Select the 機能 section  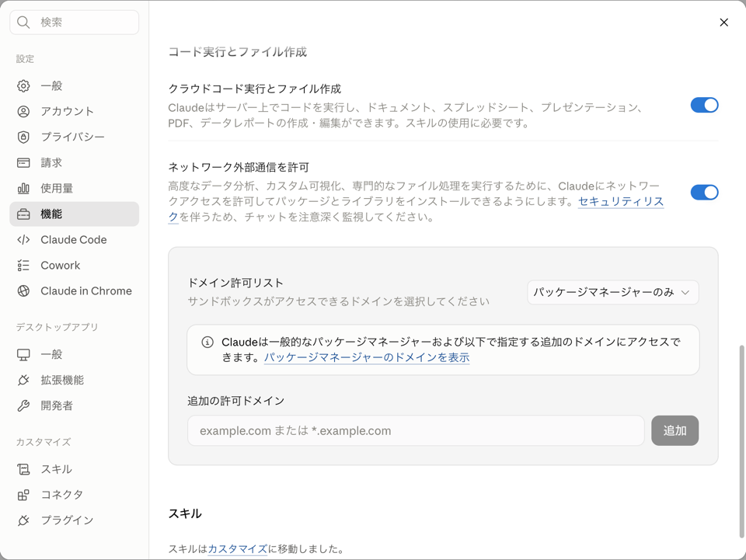(x=75, y=214)
